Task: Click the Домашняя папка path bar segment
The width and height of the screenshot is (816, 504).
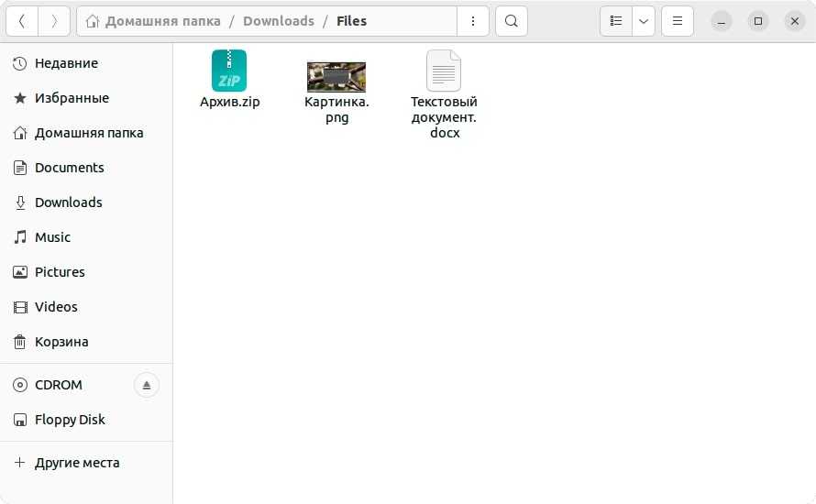Action: (x=153, y=21)
